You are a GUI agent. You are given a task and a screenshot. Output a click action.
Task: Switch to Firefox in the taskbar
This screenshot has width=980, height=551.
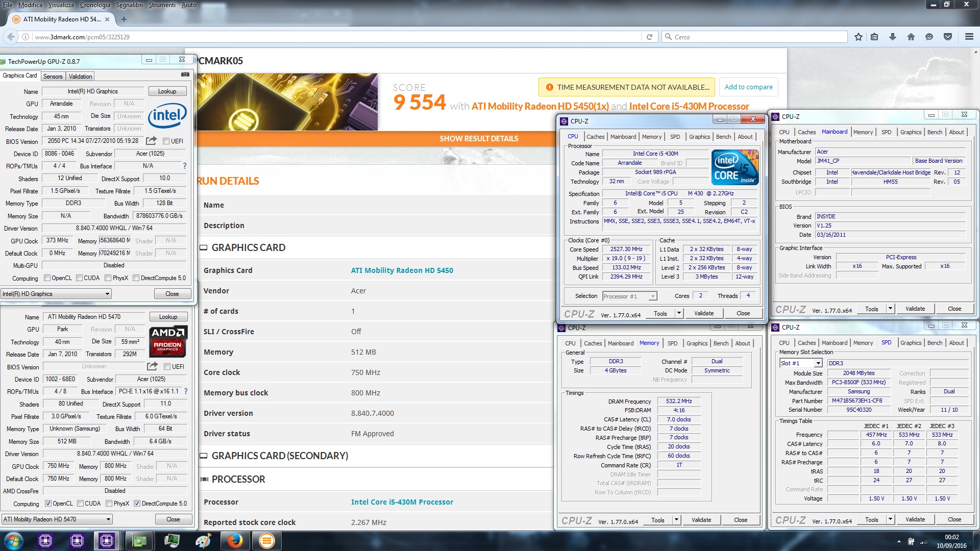(235, 541)
